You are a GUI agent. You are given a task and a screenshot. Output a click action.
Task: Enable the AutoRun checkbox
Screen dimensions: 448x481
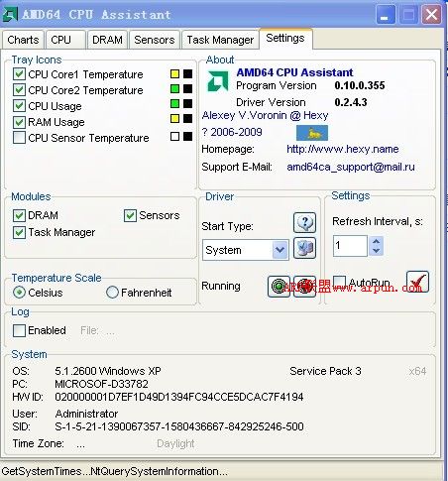(x=340, y=282)
